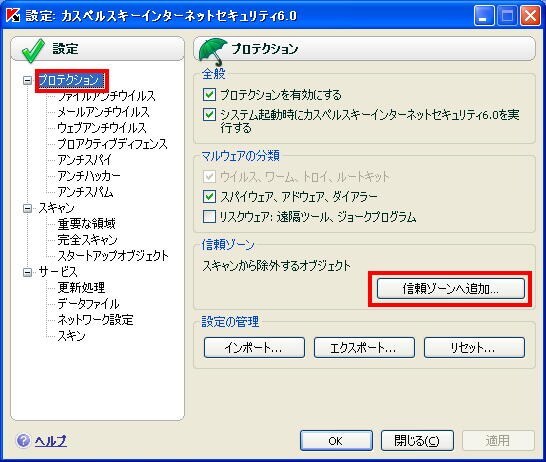The width and height of the screenshot is (546, 462).
Task: Open the ヘルプ help link
Action: 51,441
